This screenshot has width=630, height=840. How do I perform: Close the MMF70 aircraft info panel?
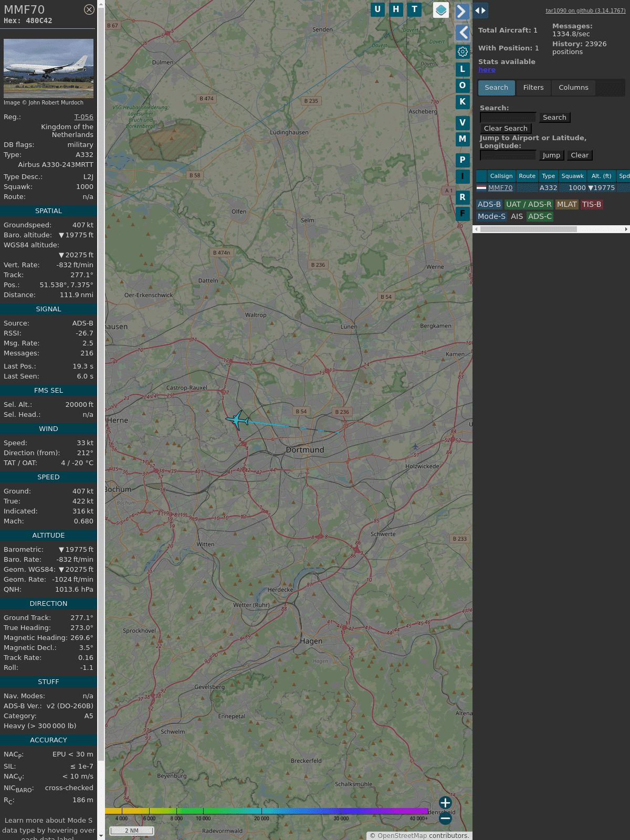click(89, 9)
